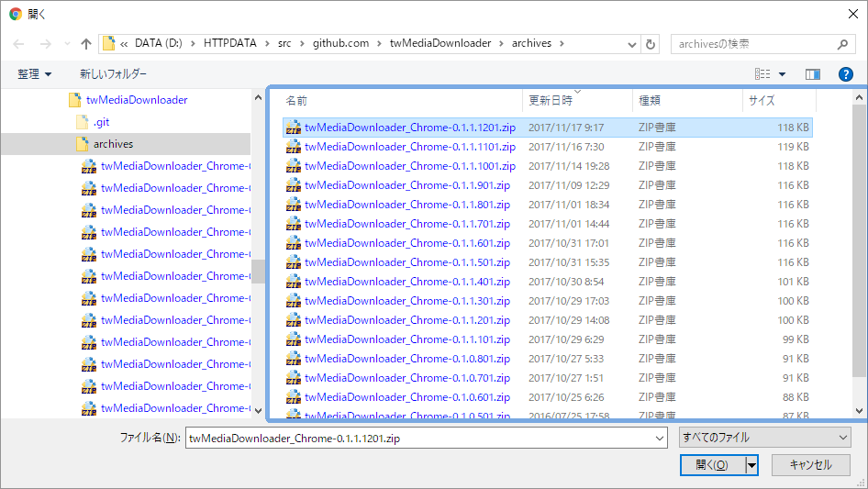Open the 整理 menu

[x=34, y=73]
